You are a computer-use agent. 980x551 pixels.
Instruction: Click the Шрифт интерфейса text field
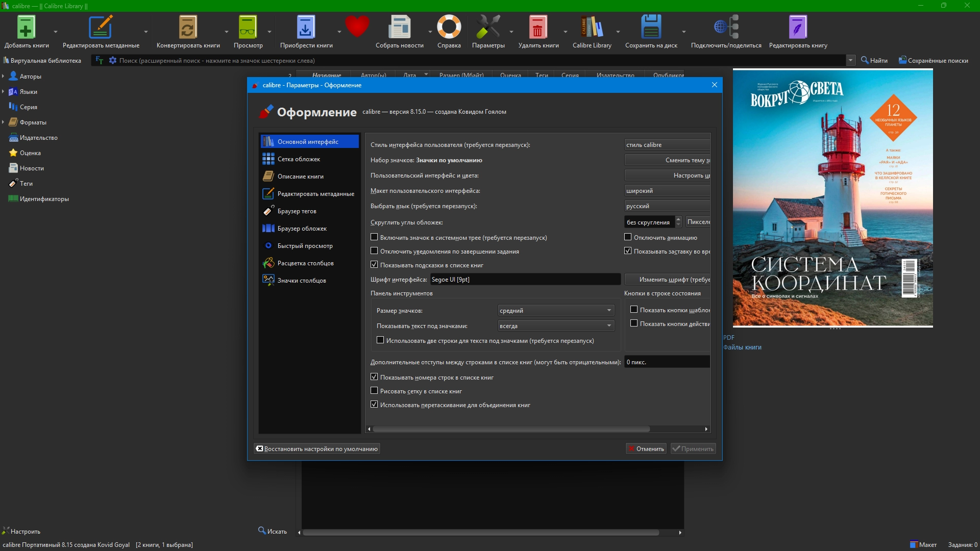point(525,279)
